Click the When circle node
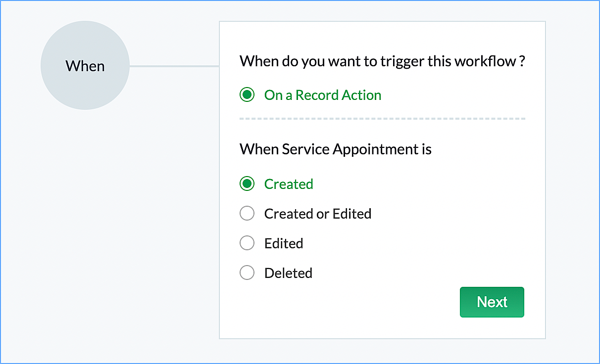 [x=85, y=65]
